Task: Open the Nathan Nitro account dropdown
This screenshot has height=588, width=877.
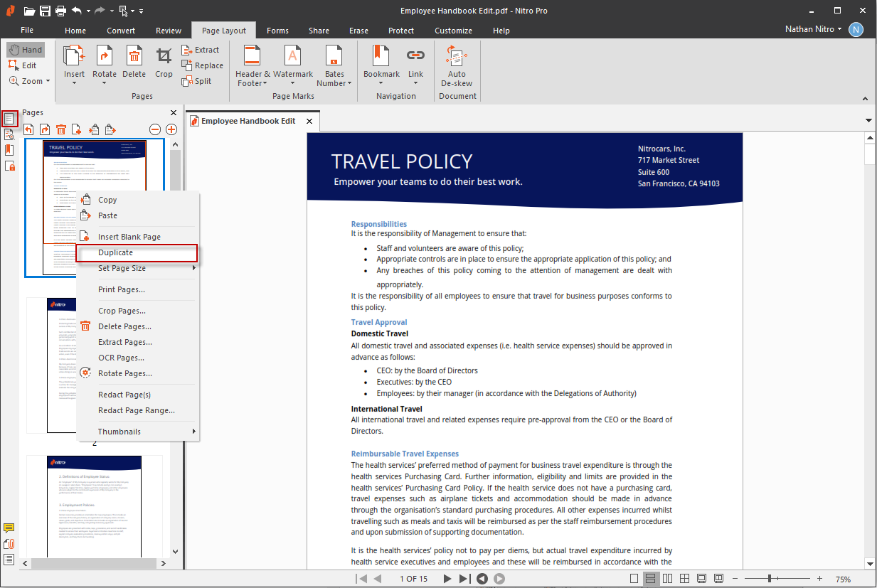Action: 814,30
